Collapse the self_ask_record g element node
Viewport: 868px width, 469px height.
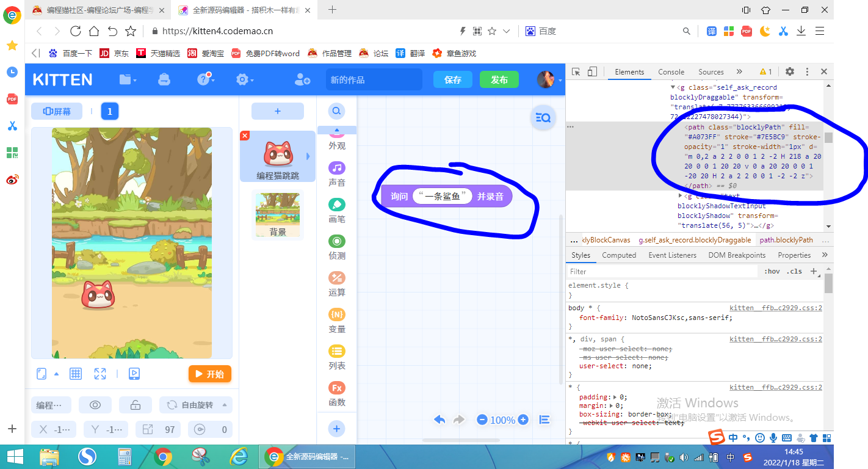[673, 87]
